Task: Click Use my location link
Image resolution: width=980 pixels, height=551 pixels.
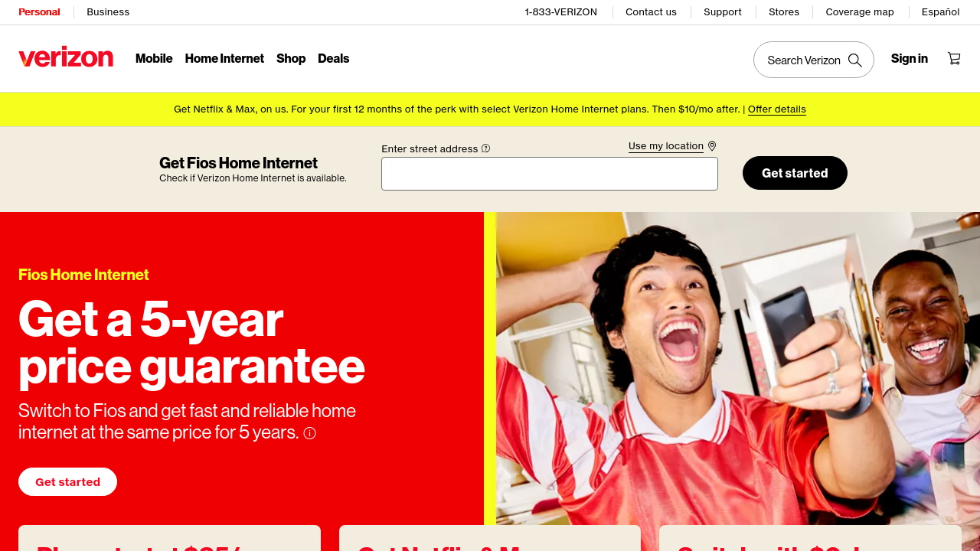Action: (x=666, y=146)
